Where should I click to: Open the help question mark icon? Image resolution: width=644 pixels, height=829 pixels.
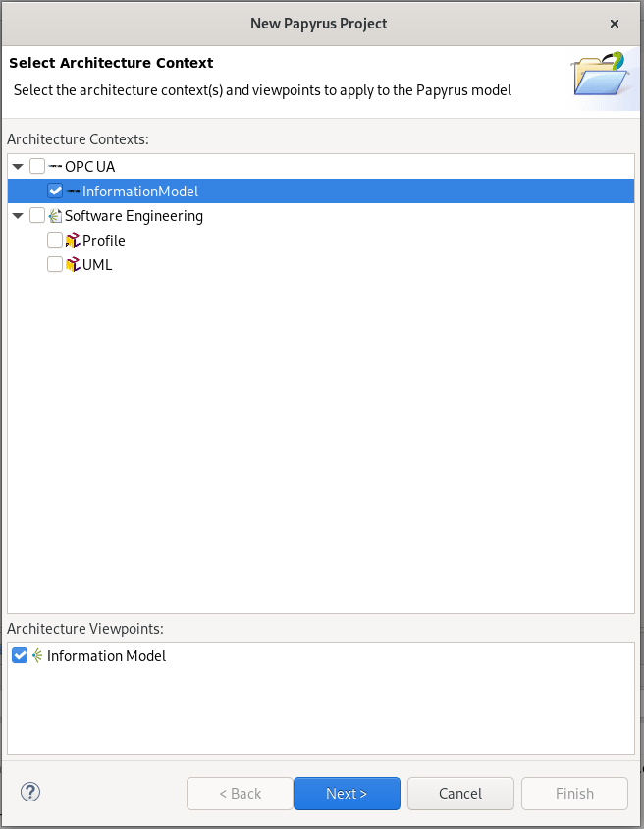30,793
